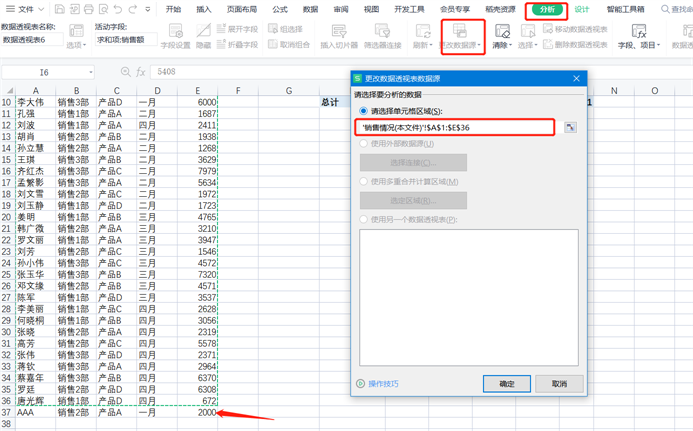Select the 使用多重合并计算区域 radio option

pyautogui.click(x=364, y=182)
